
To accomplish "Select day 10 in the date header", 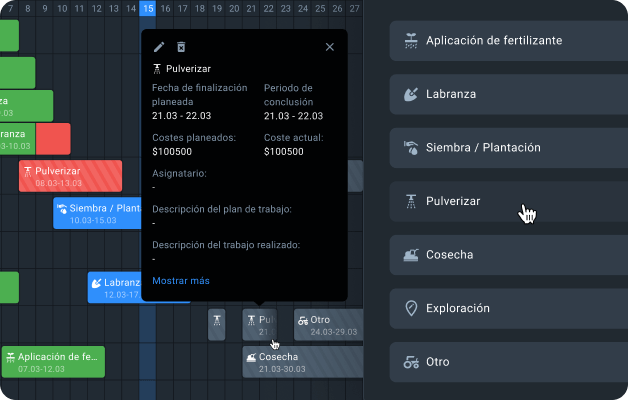I will coord(62,8).
